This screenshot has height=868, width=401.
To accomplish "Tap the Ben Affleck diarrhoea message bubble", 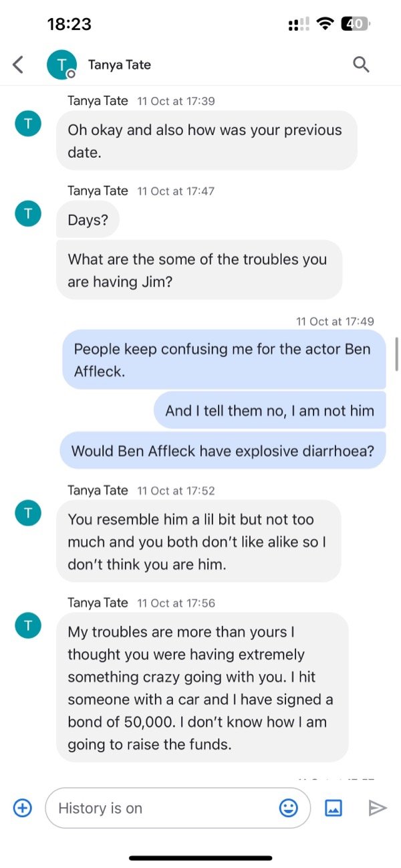I will 223,450.
